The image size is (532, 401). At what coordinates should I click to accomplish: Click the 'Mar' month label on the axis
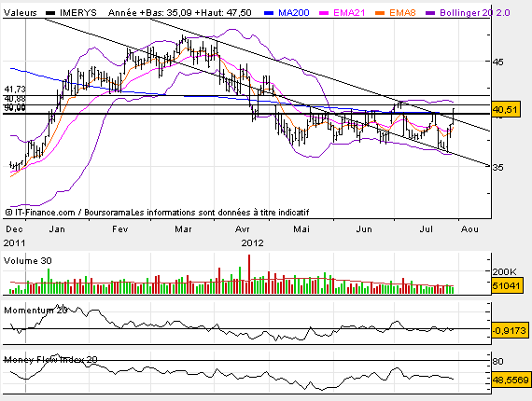183,229
